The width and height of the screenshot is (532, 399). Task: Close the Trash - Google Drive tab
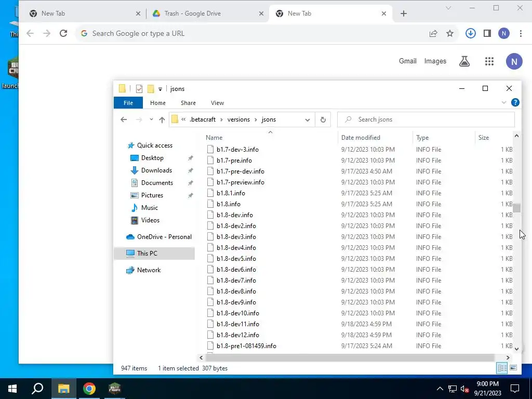(261, 14)
